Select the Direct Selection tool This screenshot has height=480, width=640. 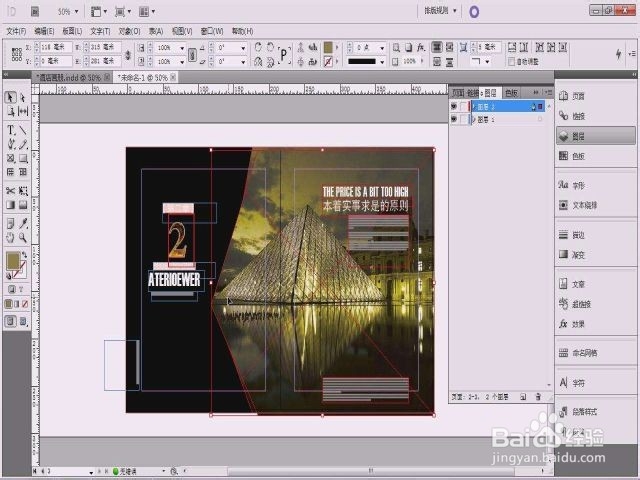pos(23,97)
